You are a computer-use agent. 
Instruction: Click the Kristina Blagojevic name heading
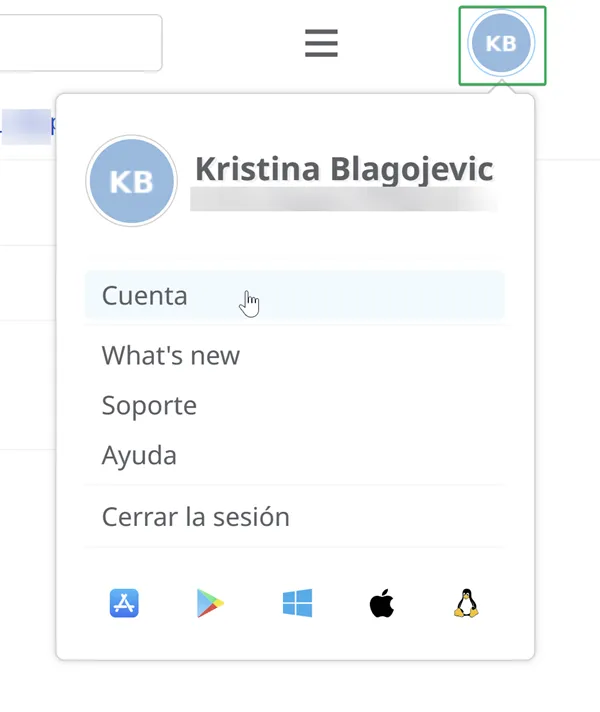coord(344,168)
